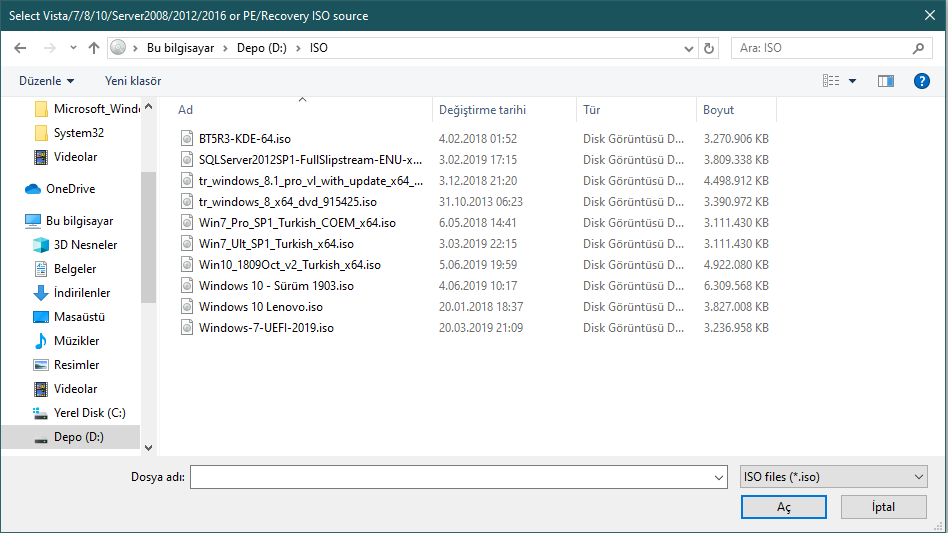Click the search magnifier icon
The image size is (948, 533).
tap(918, 48)
